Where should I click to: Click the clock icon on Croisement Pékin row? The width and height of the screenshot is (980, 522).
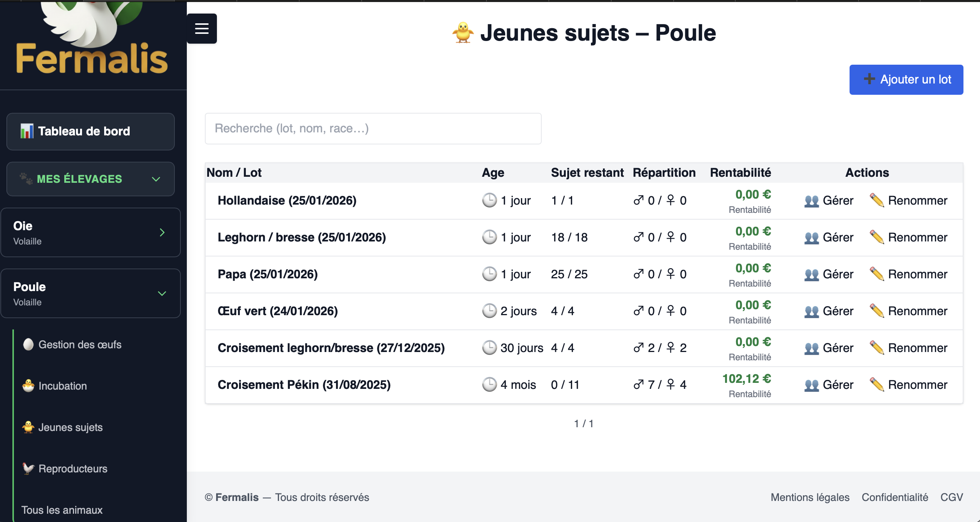click(x=490, y=384)
